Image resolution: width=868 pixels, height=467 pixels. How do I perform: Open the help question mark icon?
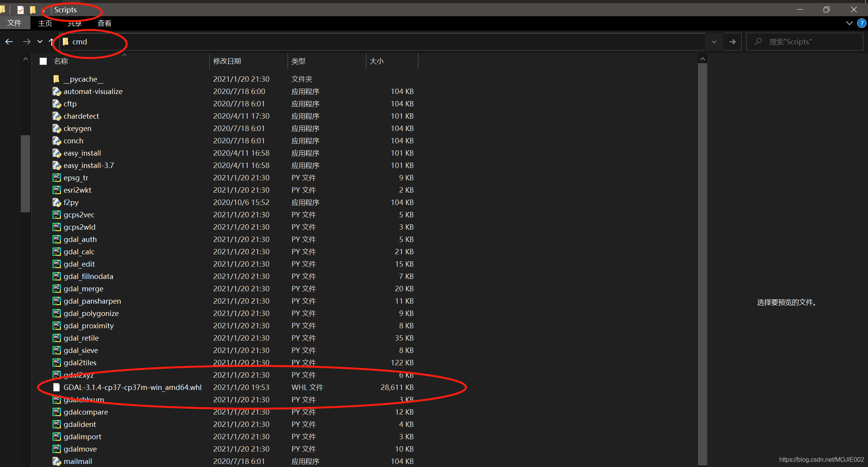coord(861,23)
